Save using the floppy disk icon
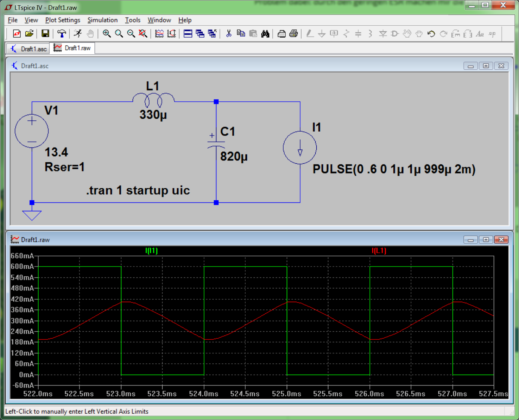The image size is (519, 420). click(x=45, y=34)
